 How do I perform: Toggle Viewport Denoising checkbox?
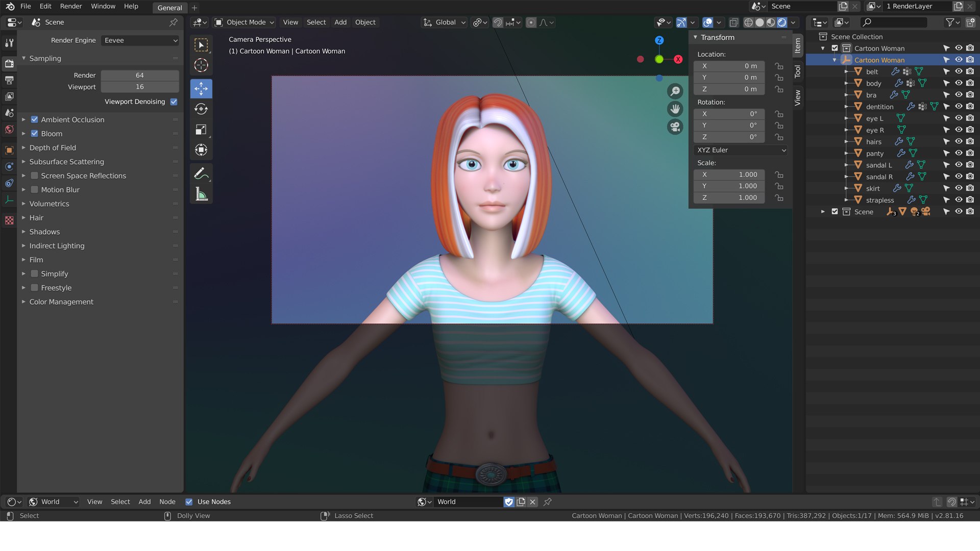[x=174, y=102]
